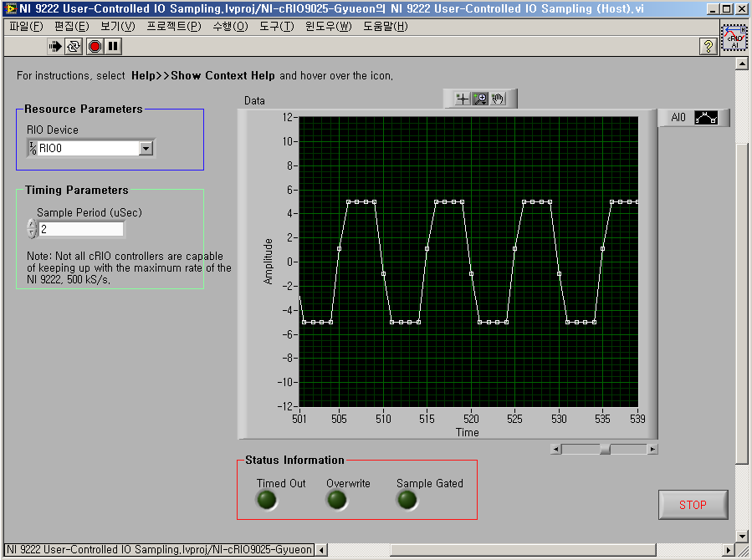Open the Context Help question mark button
752x560 pixels.
709,47
